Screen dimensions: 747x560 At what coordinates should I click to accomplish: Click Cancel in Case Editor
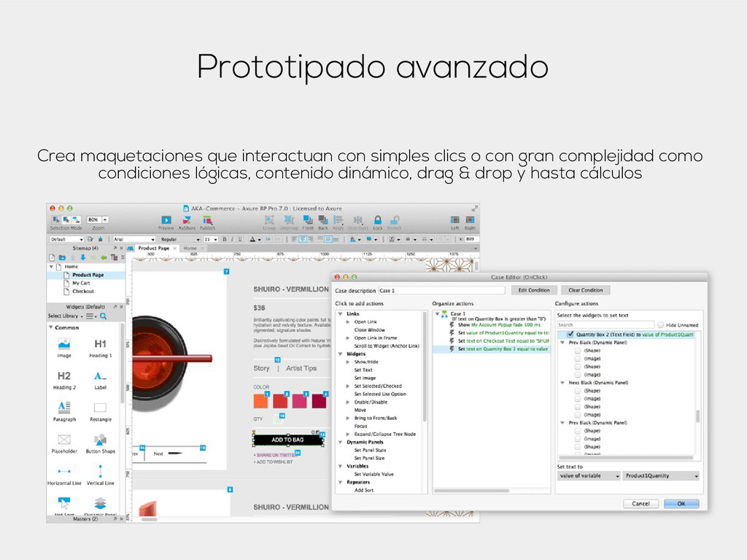pyautogui.click(x=640, y=503)
